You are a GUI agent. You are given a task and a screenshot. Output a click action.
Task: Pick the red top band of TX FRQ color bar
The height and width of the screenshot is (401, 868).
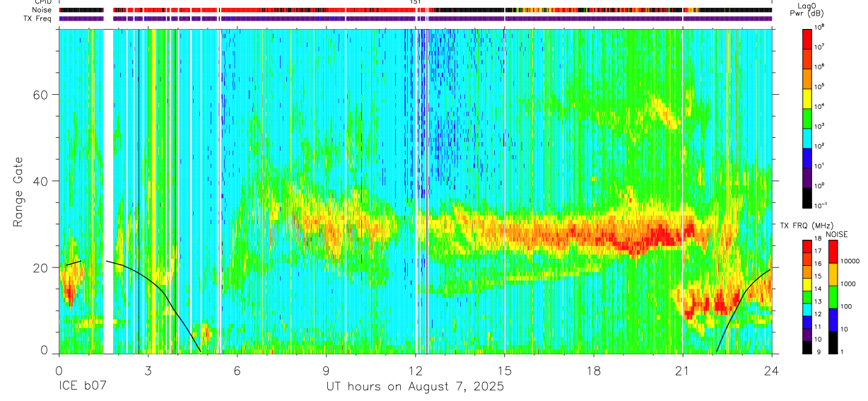(807, 247)
